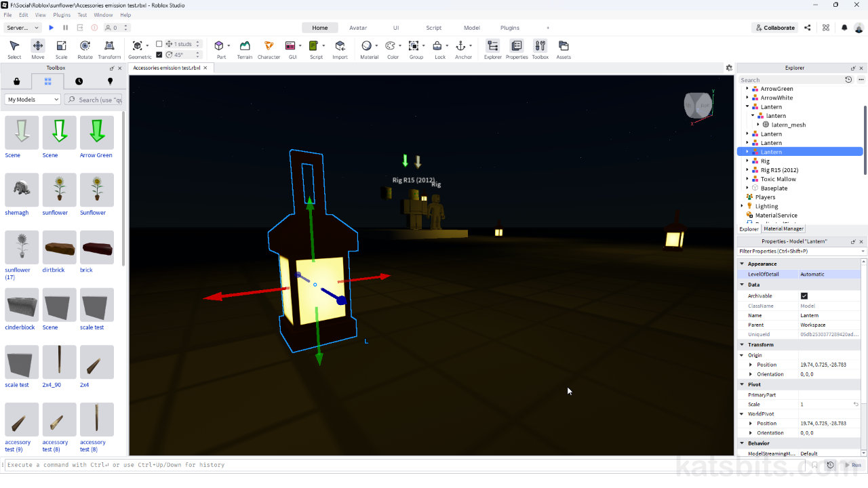Toggle the rotate snap 45° checkbox
This screenshot has width=868, height=488.
pyautogui.click(x=159, y=55)
